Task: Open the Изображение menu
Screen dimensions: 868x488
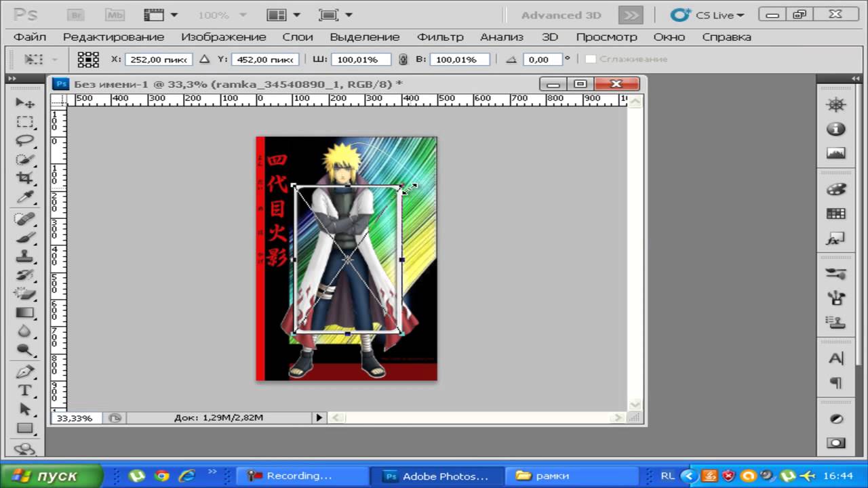Action: (x=223, y=37)
